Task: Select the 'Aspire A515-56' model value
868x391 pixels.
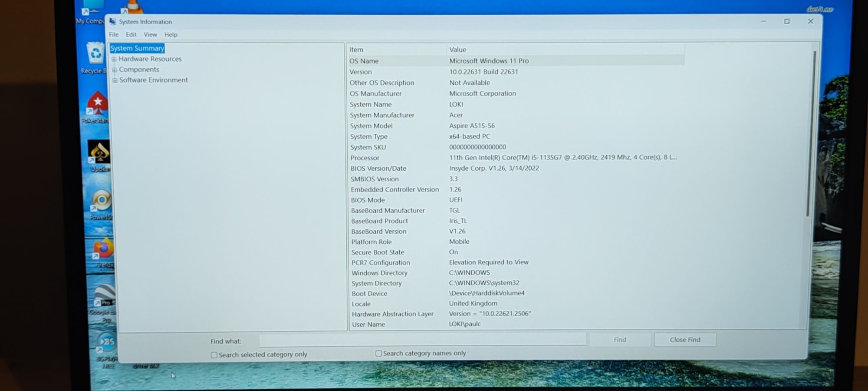Action: coord(472,126)
